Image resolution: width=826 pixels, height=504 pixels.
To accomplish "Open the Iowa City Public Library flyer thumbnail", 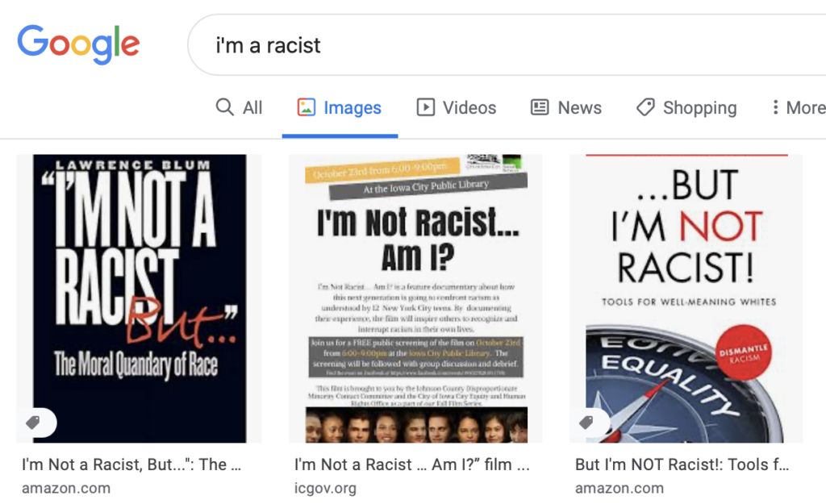I will (415, 298).
